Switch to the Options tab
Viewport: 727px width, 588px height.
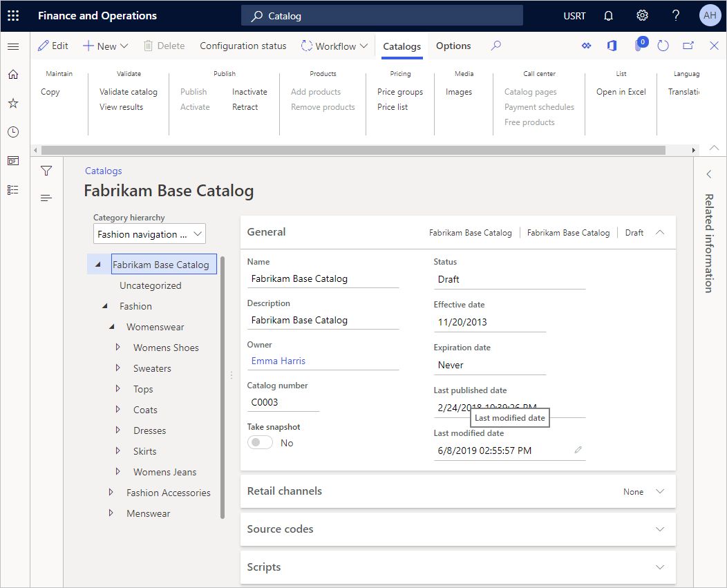(x=453, y=46)
